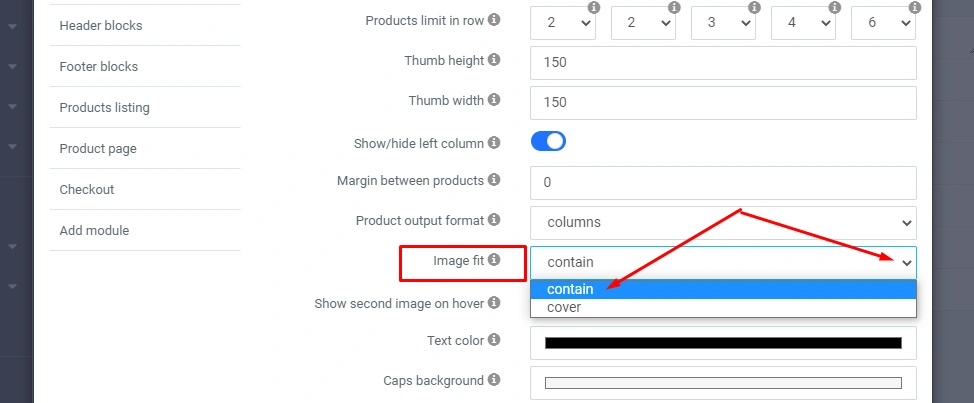Click info icon next to Caps background

tap(494, 380)
